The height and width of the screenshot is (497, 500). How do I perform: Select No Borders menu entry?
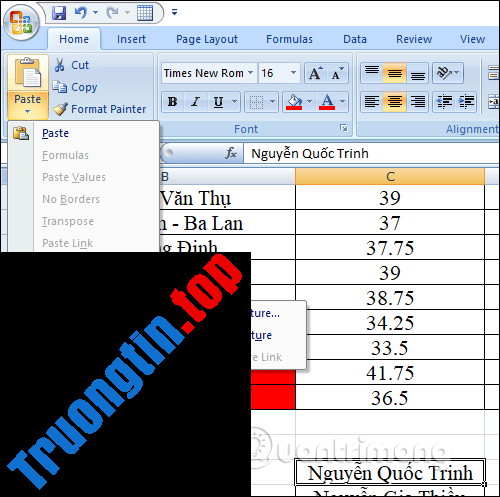[x=83, y=199]
